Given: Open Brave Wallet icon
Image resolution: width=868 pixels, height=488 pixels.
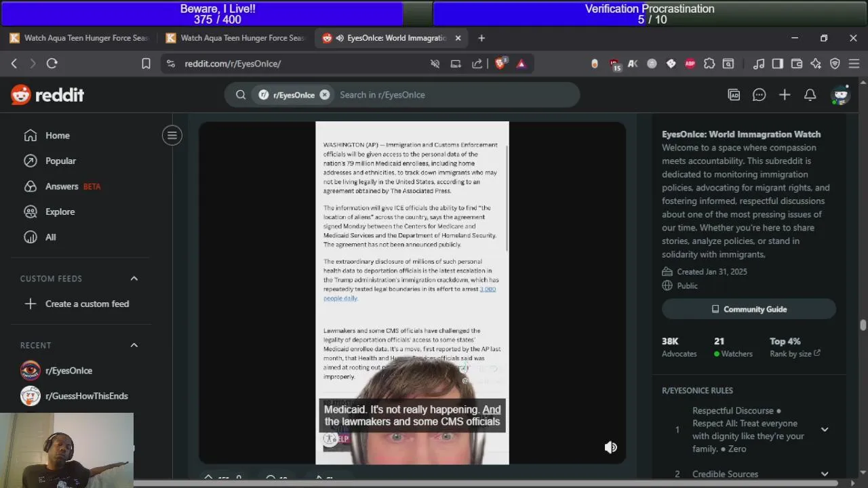Looking at the screenshot, I should [797, 64].
